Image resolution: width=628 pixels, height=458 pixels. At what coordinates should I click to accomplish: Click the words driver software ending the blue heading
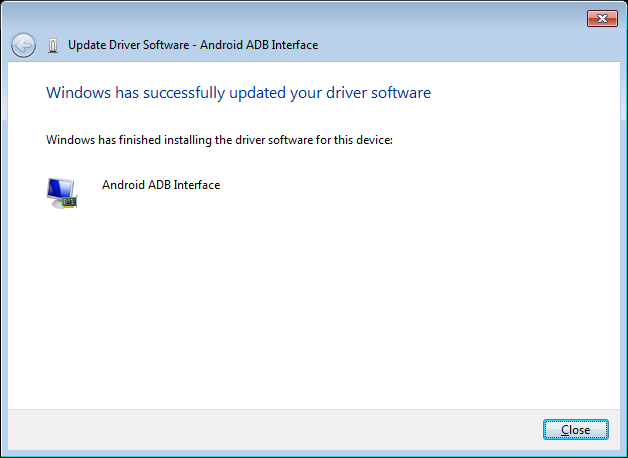(378, 93)
